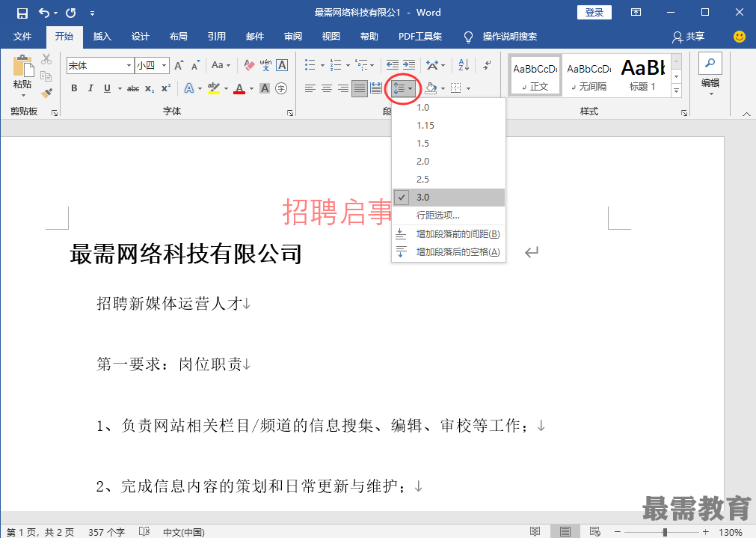The height and width of the screenshot is (538, 756).
Task: Choose 1.5 line spacing
Action: point(449,144)
